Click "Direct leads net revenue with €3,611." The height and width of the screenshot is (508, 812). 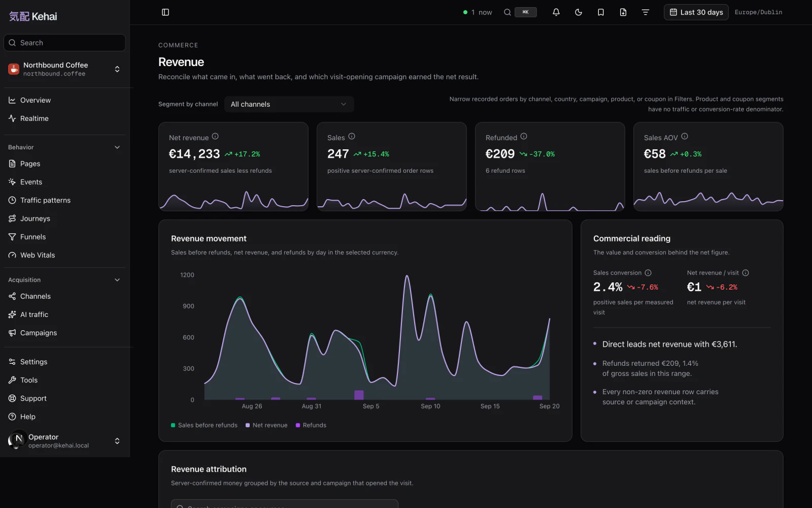[x=669, y=344]
